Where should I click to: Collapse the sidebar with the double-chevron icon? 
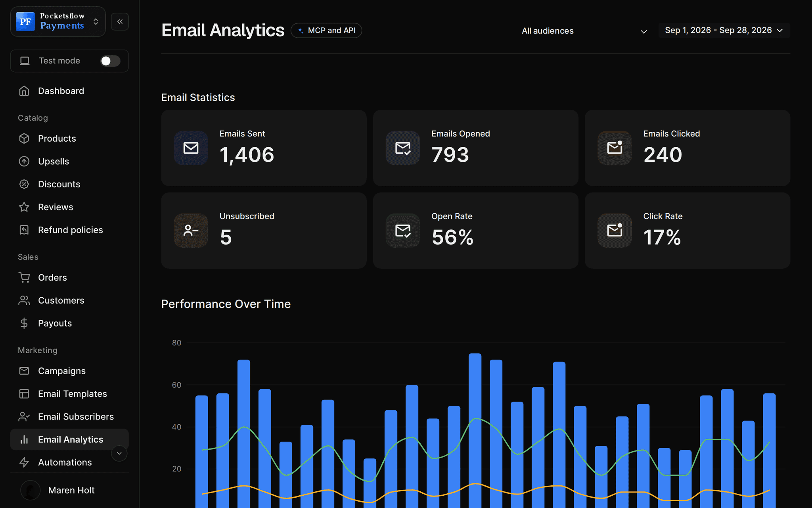pos(120,21)
